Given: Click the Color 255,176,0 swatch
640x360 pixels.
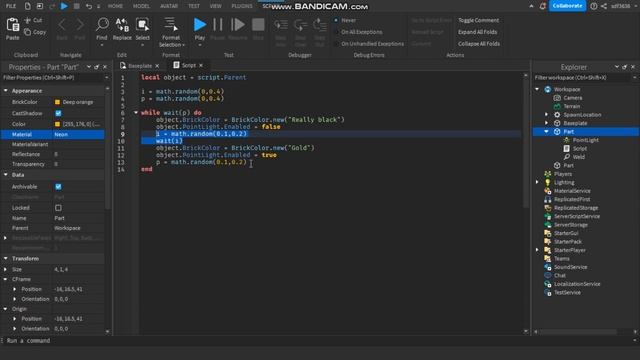Looking at the screenshot, I should (57, 124).
